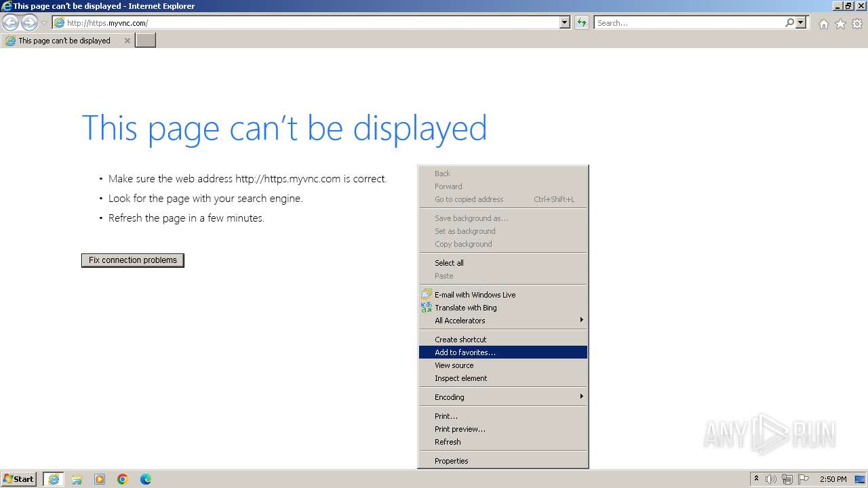Click the network tray icon
Image resolution: width=868 pixels, height=488 pixels.
coord(787,479)
